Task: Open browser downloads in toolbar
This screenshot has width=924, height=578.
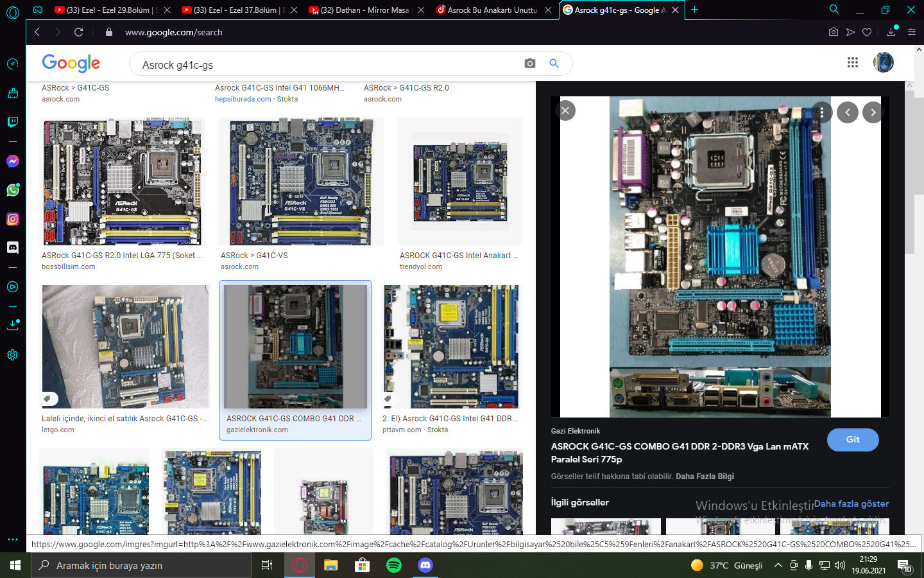Action: 891,32
